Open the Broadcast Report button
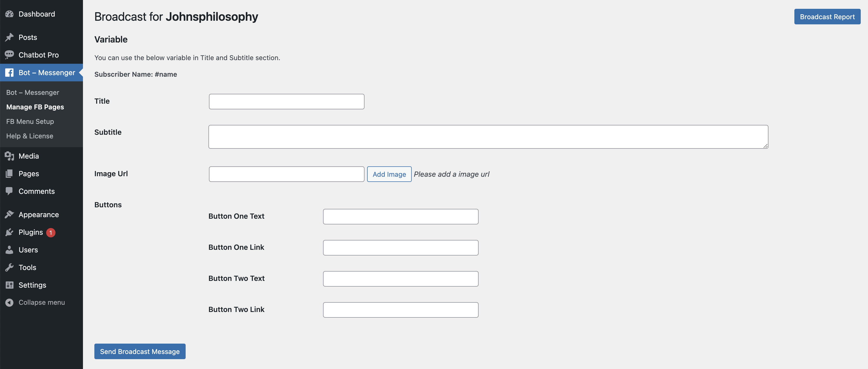 (x=827, y=17)
